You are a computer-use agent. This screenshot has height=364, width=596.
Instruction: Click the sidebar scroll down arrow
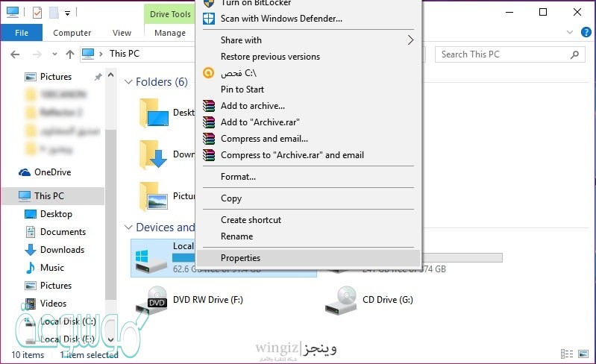(111, 339)
